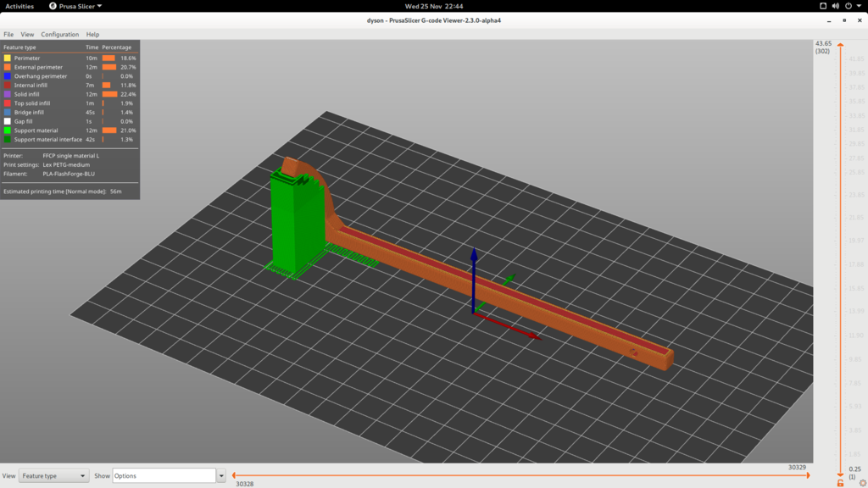The height and width of the screenshot is (488, 868).
Task: Hide the Overhang perimeter feature type
Action: (70, 76)
